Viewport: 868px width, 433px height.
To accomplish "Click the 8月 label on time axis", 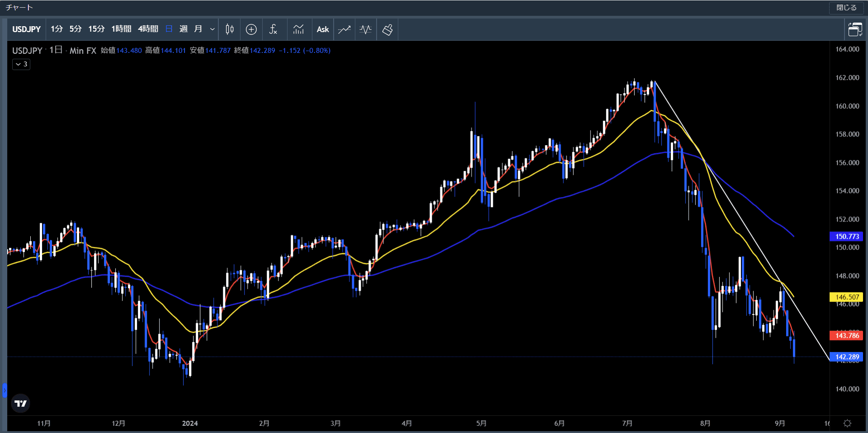I will point(705,424).
